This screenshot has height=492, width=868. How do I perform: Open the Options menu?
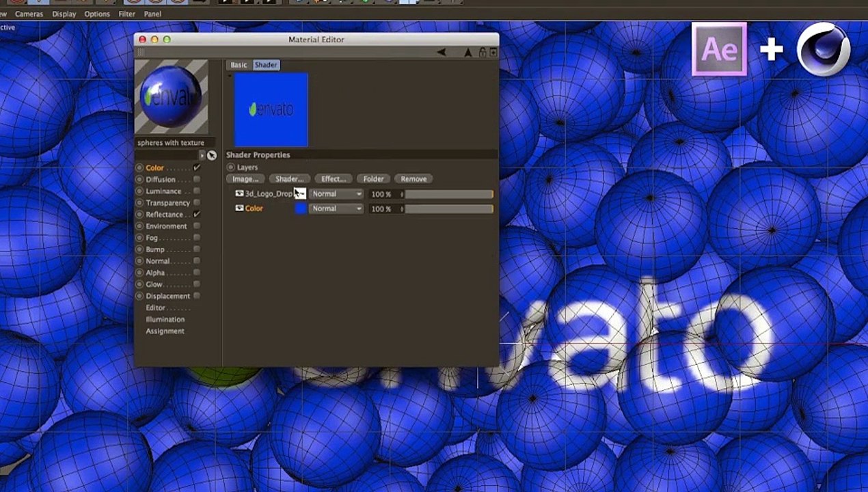click(97, 14)
